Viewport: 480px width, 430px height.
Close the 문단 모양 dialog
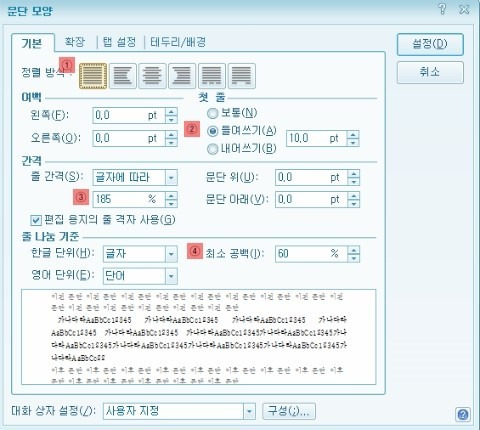[464, 9]
